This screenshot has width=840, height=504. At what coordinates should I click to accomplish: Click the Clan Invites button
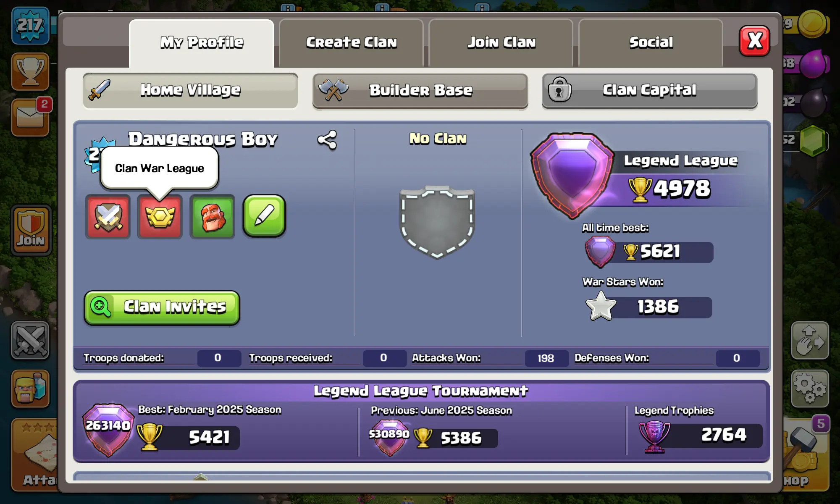pos(162,308)
